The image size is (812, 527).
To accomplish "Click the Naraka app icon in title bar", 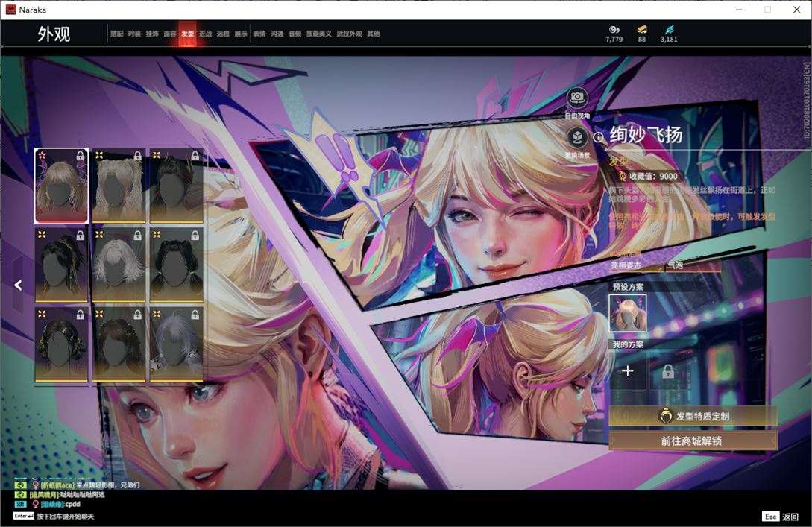I will click(10, 10).
